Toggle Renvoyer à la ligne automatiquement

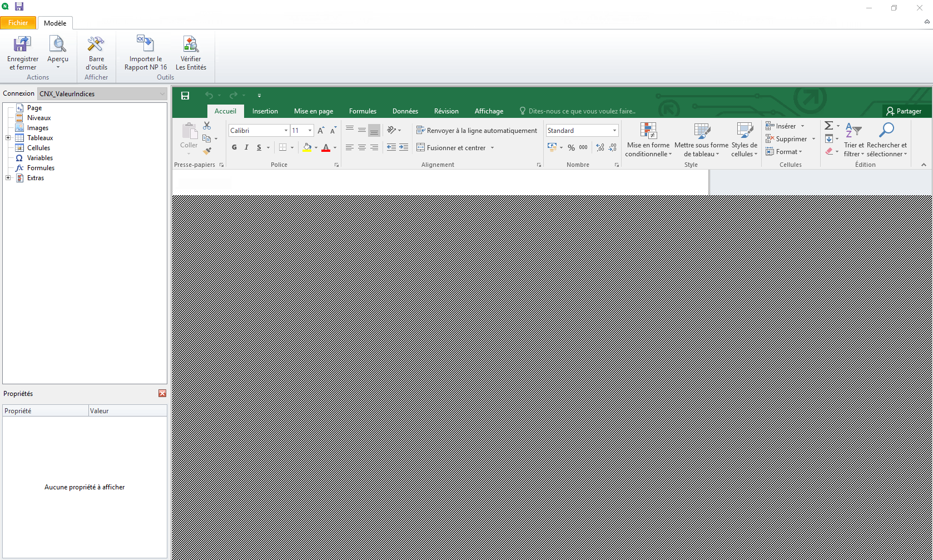tap(477, 130)
